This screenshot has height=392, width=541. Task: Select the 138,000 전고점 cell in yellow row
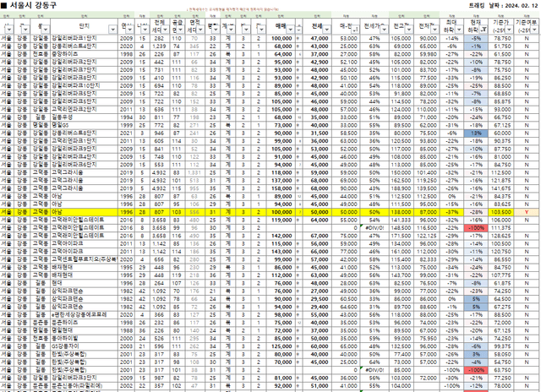[401, 212]
